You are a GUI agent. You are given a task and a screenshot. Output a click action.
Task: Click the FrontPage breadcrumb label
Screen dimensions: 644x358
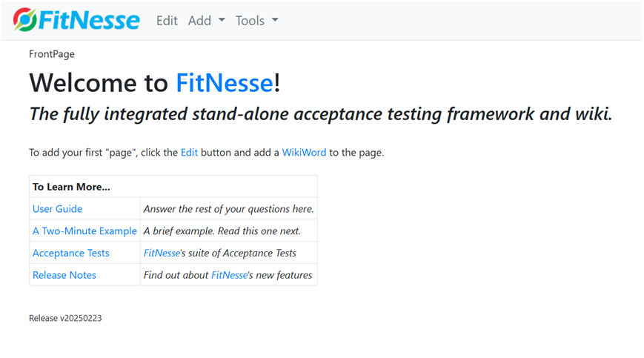[x=52, y=54]
